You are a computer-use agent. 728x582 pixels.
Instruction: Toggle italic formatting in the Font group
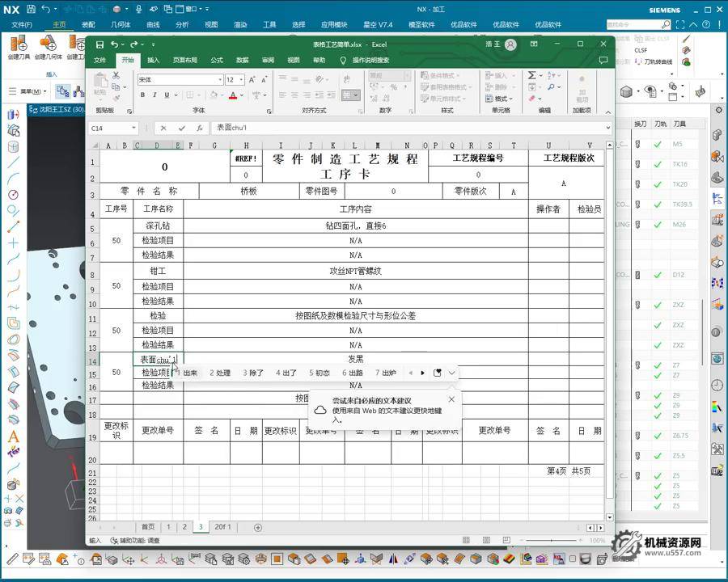[154, 95]
